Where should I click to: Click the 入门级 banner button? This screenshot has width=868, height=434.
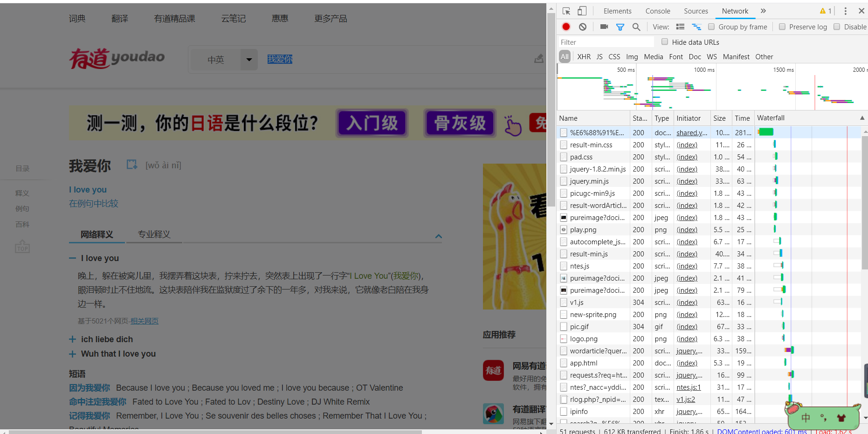[372, 123]
